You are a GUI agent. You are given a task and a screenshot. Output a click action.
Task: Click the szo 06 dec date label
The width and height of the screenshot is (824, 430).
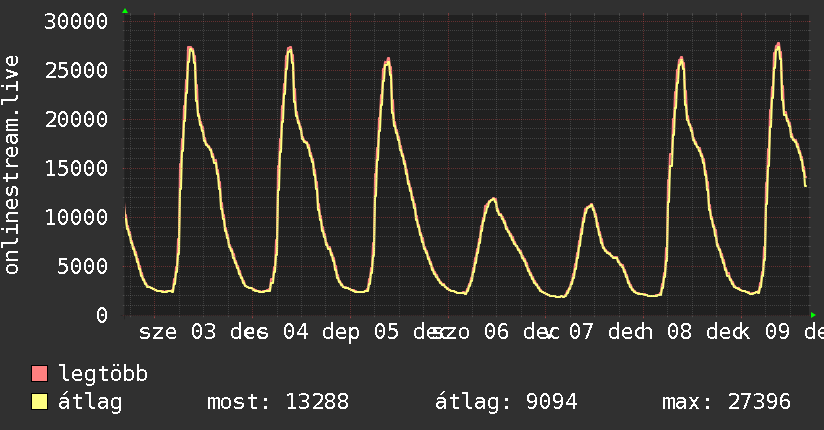[x=496, y=332]
